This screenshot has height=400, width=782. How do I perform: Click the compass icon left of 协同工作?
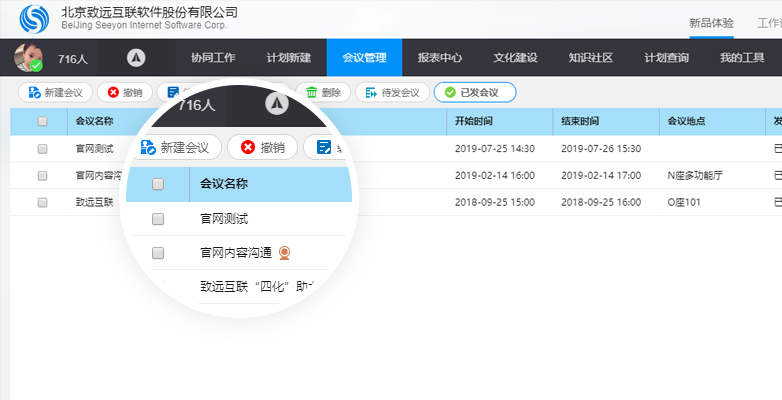point(136,58)
